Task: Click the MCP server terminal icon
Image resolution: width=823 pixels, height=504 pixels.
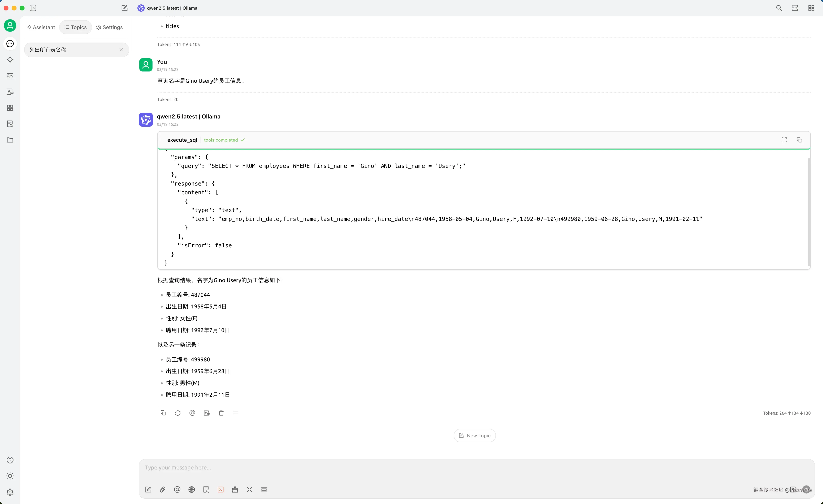Action: click(x=220, y=489)
